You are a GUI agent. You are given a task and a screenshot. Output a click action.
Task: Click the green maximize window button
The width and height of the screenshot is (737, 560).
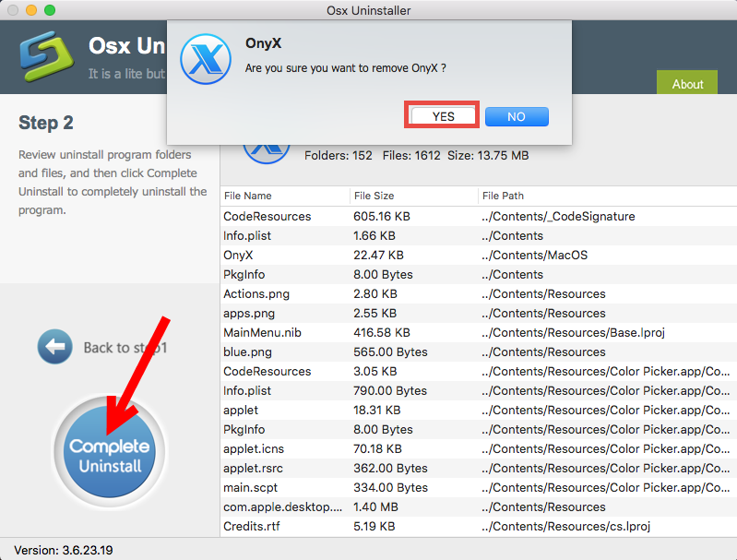point(50,10)
